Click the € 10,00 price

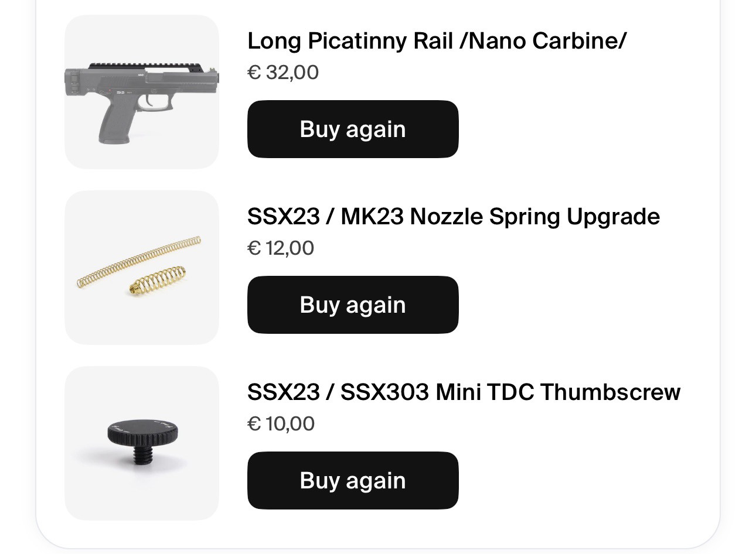point(281,424)
